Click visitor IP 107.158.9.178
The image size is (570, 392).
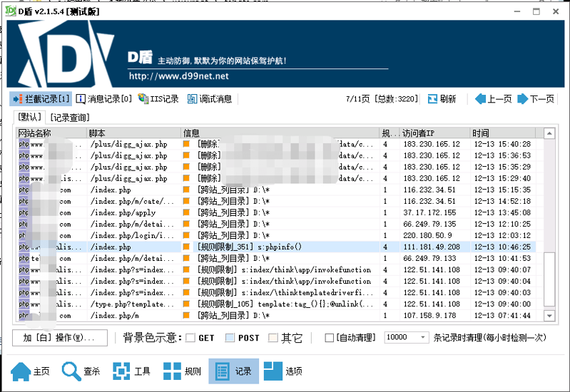(429, 315)
